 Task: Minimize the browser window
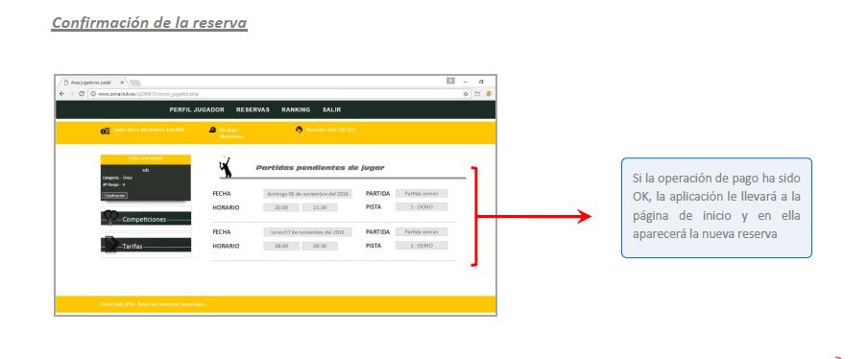click(466, 82)
